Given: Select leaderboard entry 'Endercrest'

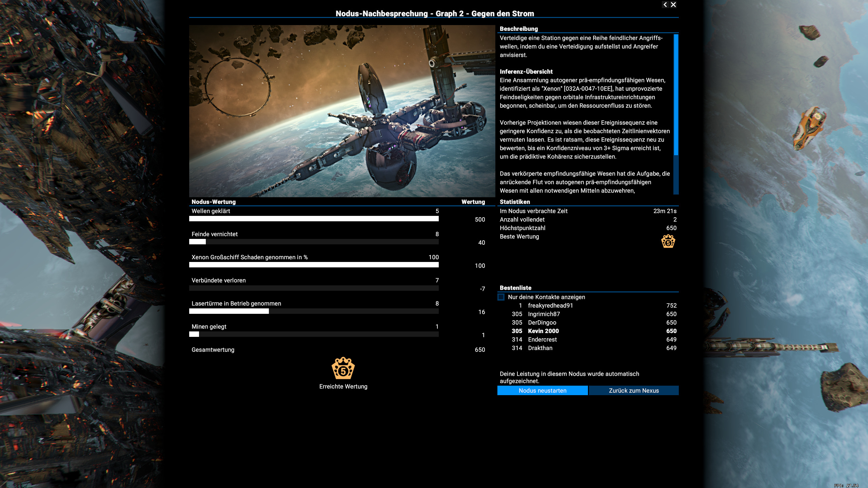Looking at the screenshot, I should pyautogui.click(x=588, y=340).
